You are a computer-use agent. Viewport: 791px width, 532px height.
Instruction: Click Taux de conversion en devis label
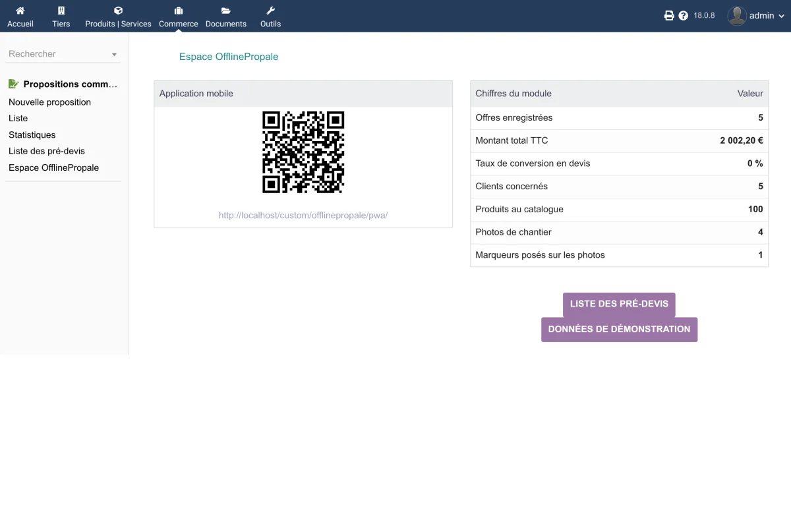point(533,163)
